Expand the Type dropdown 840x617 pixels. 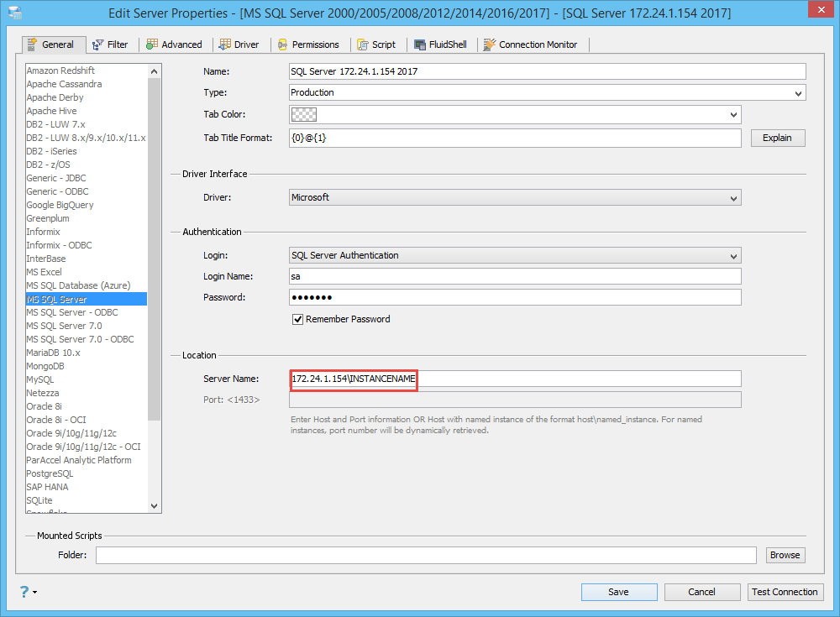coord(798,93)
